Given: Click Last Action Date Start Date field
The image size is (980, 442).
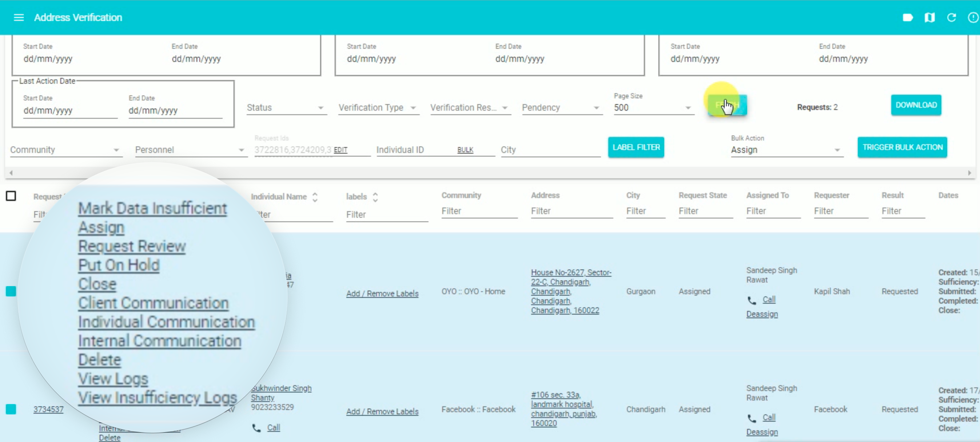Looking at the screenshot, I should (70, 111).
